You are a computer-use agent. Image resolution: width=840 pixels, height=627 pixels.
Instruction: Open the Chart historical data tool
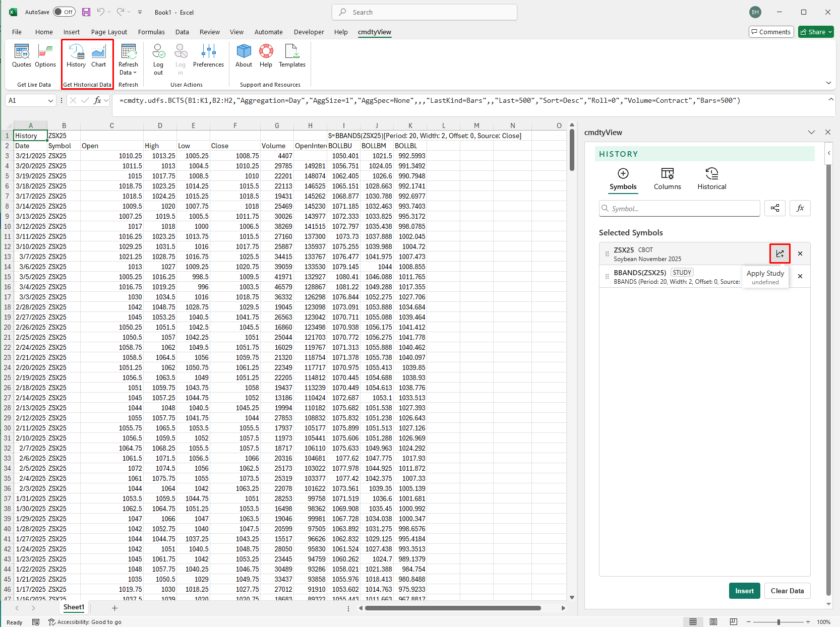pos(99,56)
